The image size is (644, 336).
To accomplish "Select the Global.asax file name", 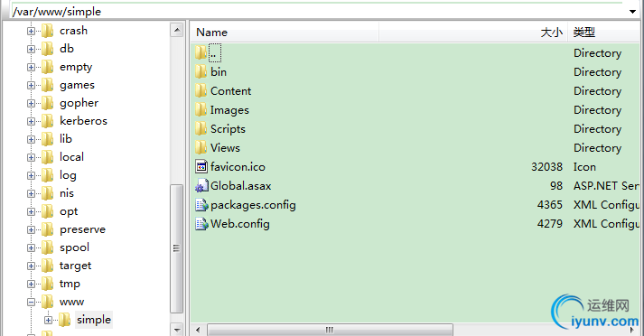I will point(240,186).
